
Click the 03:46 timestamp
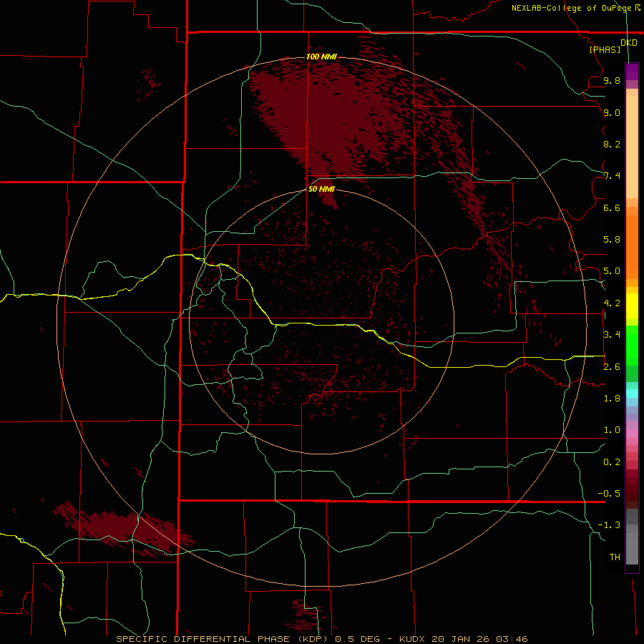click(512, 639)
